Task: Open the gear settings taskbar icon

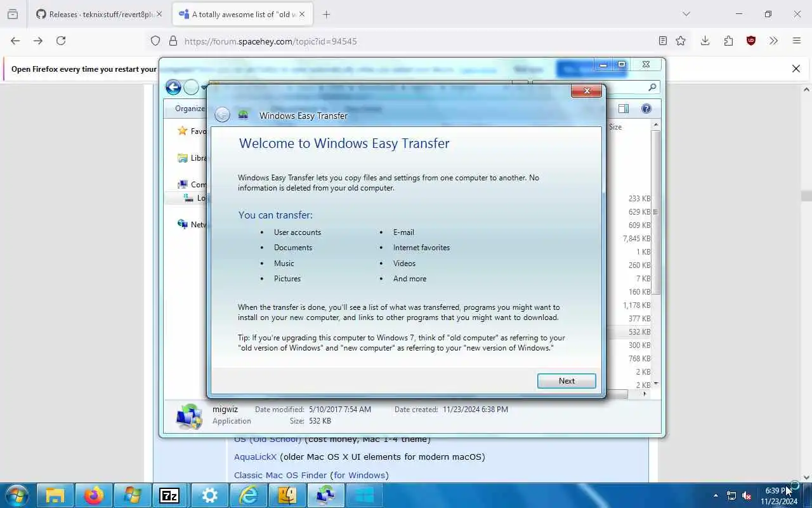Action: click(x=209, y=495)
